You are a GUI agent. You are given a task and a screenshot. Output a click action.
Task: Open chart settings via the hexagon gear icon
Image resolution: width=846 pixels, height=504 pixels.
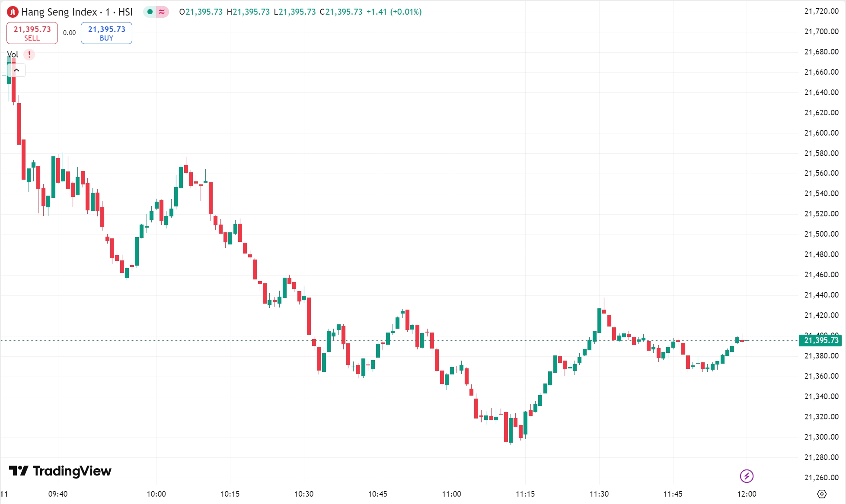click(822, 494)
